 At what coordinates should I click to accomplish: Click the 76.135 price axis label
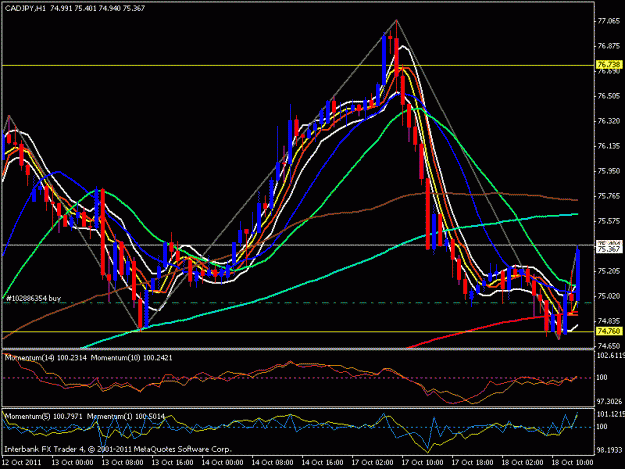point(609,146)
